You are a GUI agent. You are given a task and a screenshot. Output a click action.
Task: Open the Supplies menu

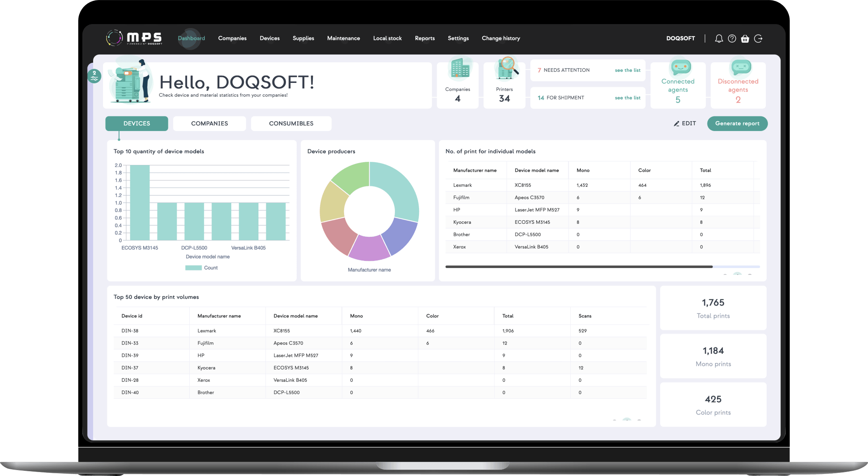(x=303, y=38)
